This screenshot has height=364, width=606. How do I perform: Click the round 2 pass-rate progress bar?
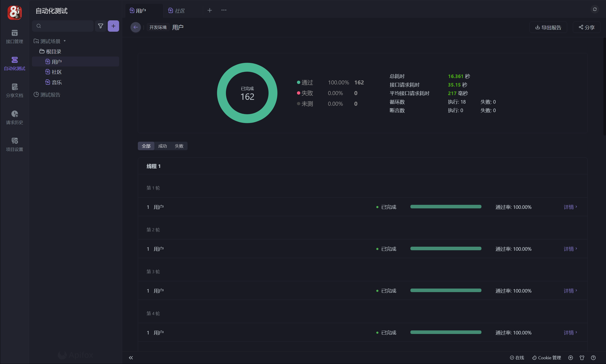point(446,249)
